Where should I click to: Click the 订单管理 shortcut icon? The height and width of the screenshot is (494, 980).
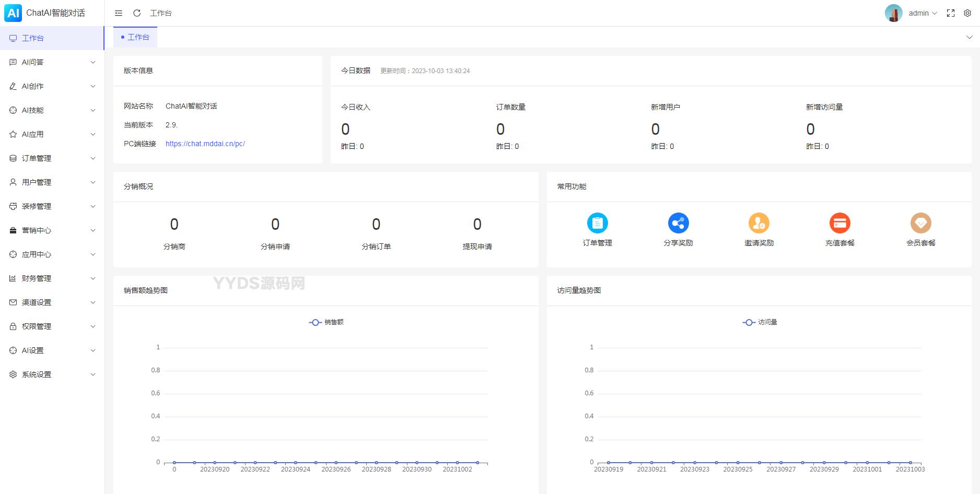tap(597, 223)
